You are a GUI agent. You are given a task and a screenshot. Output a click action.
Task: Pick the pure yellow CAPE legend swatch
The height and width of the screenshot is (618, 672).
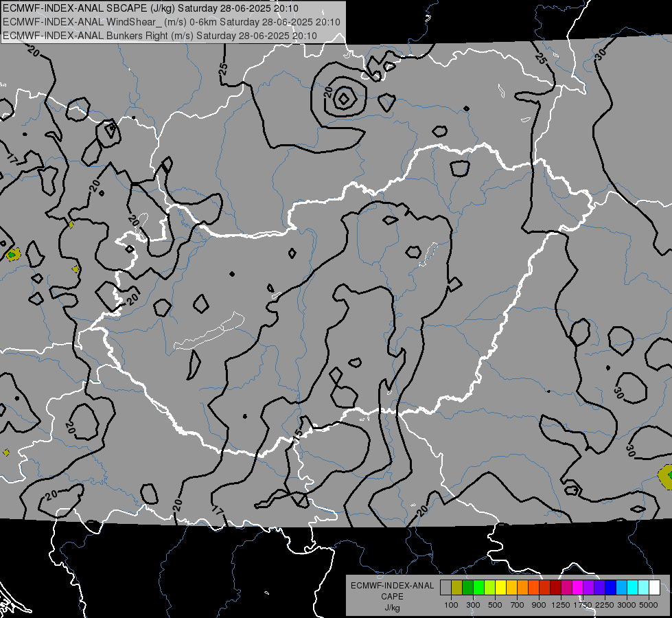tap(500, 588)
